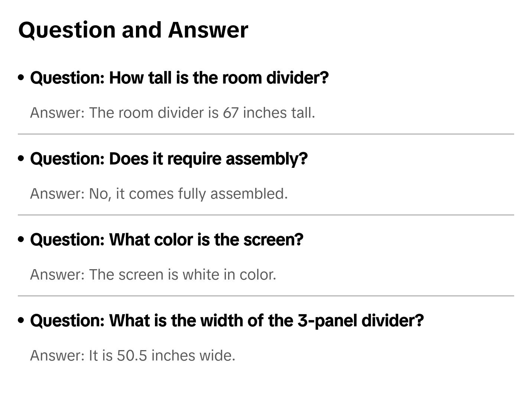The height and width of the screenshot is (398, 532).
Task: Click the horizontal rule below the color answer
Action: click(x=266, y=296)
